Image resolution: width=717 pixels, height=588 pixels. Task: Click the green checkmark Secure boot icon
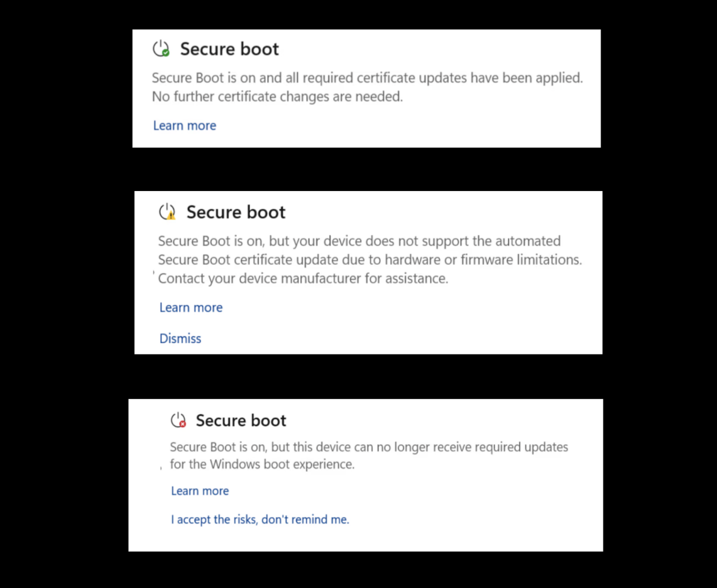[161, 49]
